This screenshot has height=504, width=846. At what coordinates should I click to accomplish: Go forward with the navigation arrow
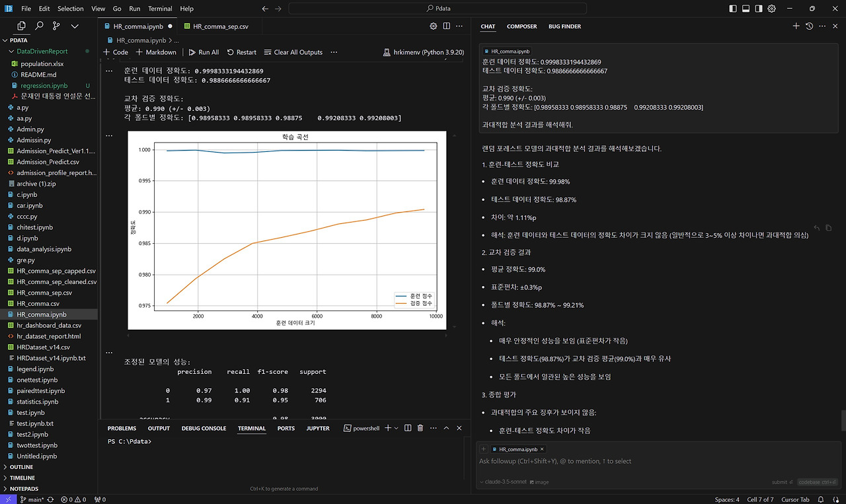(x=279, y=9)
